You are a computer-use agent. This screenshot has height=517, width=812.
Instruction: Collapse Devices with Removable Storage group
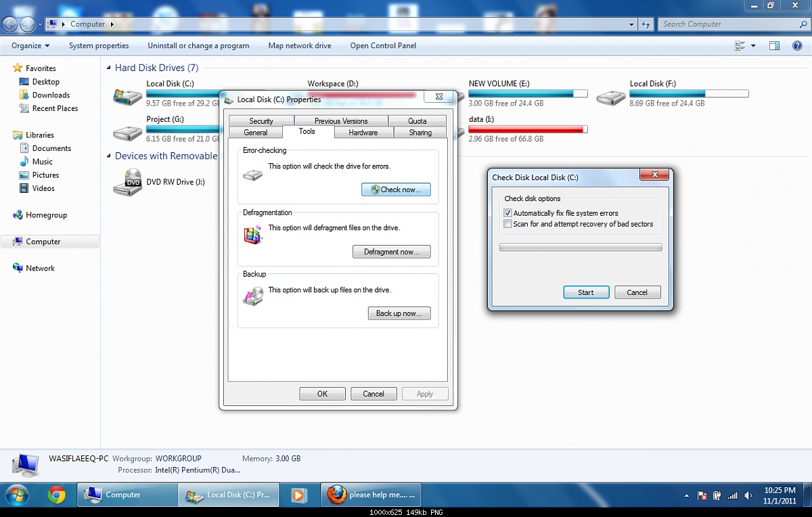tap(109, 156)
